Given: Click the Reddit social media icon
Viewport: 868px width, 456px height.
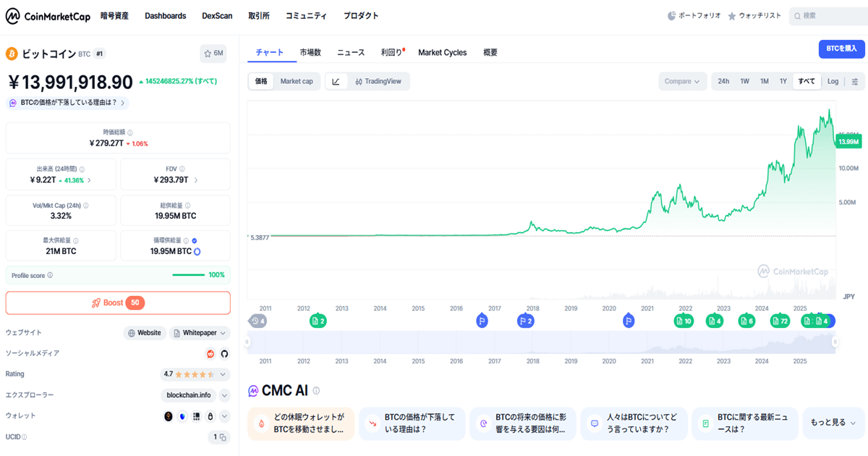Looking at the screenshot, I should [x=211, y=354].
